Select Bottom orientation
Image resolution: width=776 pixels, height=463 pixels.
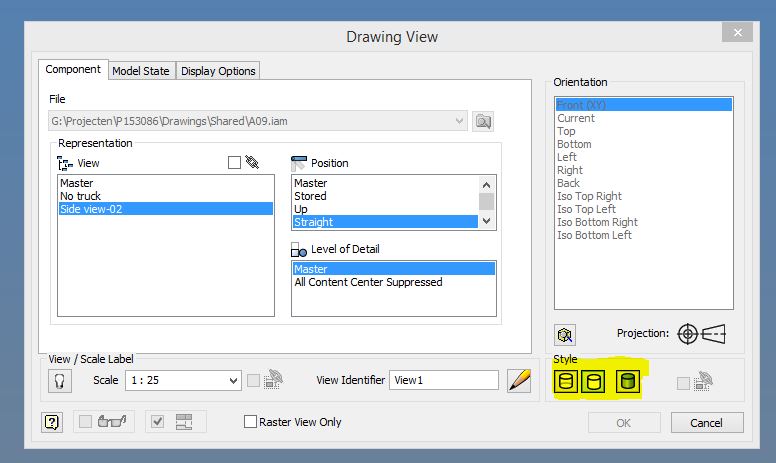(643, 144)
